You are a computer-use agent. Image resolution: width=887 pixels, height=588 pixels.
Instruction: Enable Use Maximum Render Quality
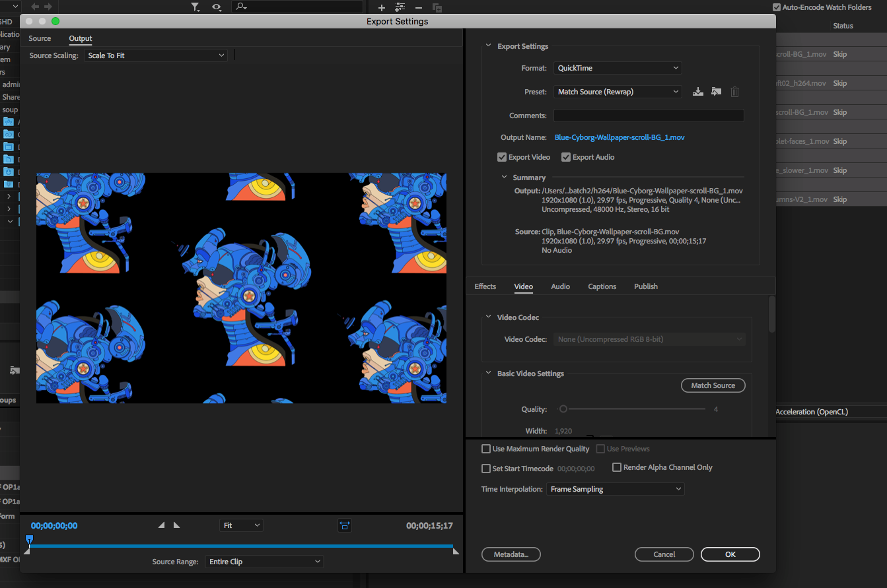point(486,449)
